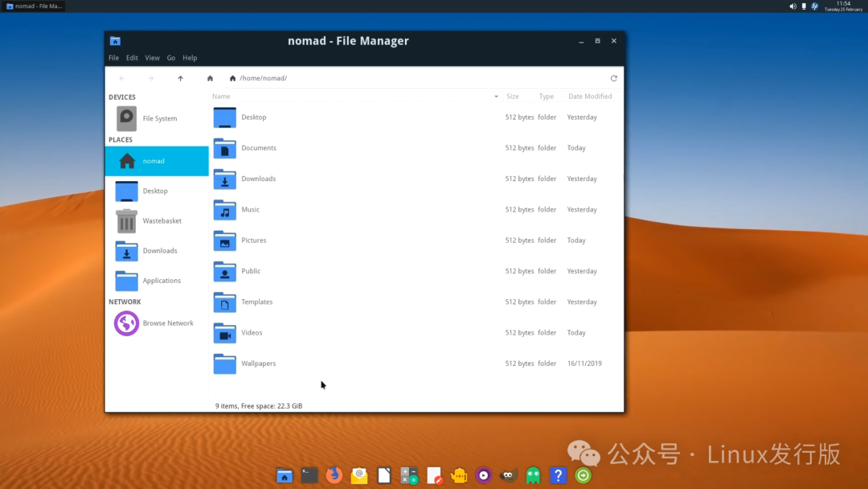Click the volume icon in the system tray
The height and width of the screenshot is (489, 868).
[792, 6]
